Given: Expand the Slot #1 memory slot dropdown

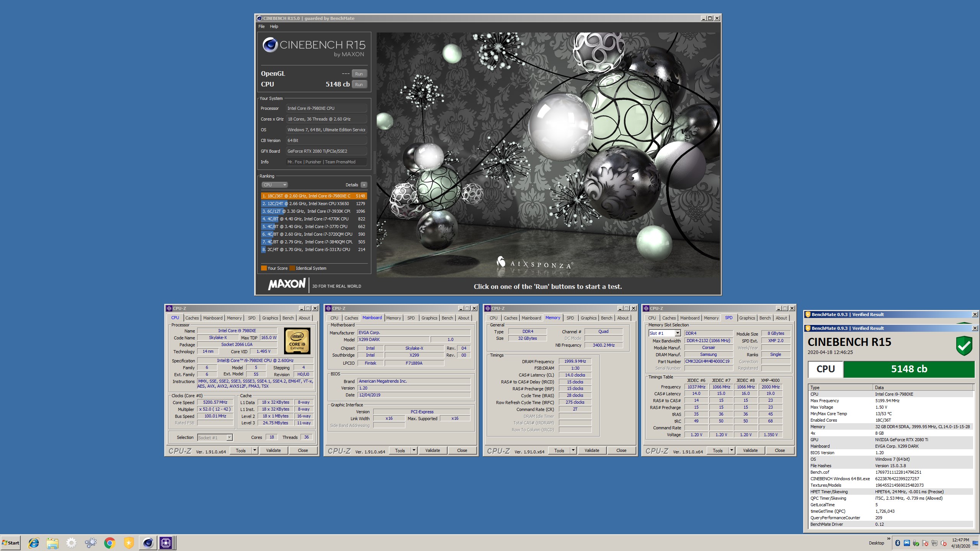Looking at the screenshot, I should 678,333.
